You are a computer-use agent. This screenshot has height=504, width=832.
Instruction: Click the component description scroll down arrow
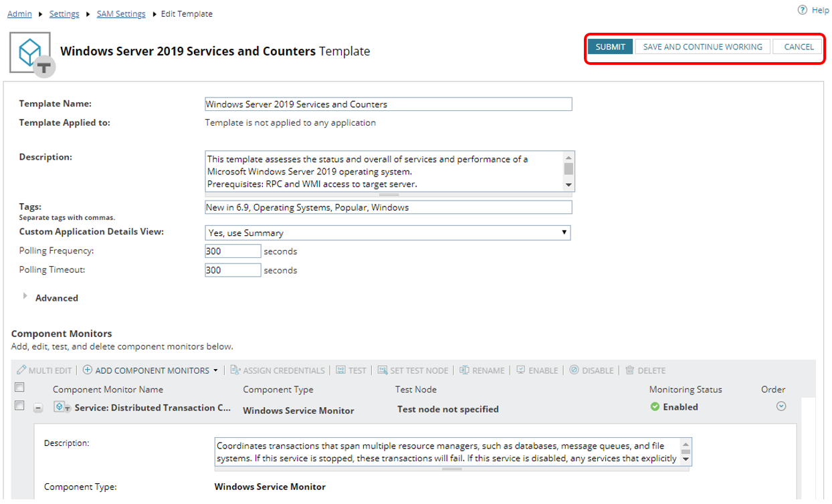pos(686,459)
